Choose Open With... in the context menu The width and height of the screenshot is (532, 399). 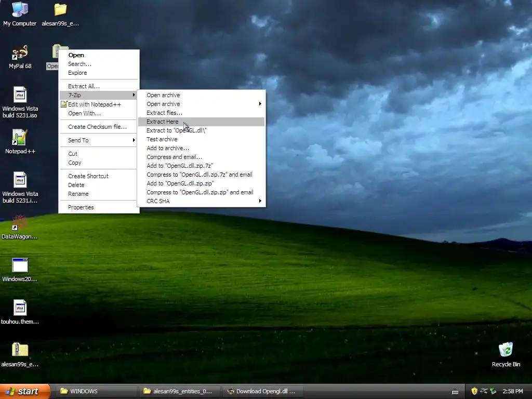(x=99, y=113)
